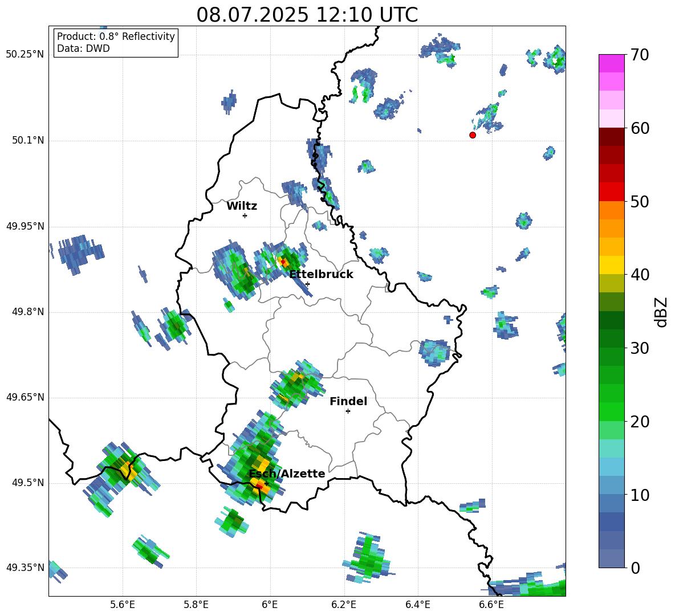Click the colorbar 40 tick label
The image size is (675, 616).
[x=640, y=275]
